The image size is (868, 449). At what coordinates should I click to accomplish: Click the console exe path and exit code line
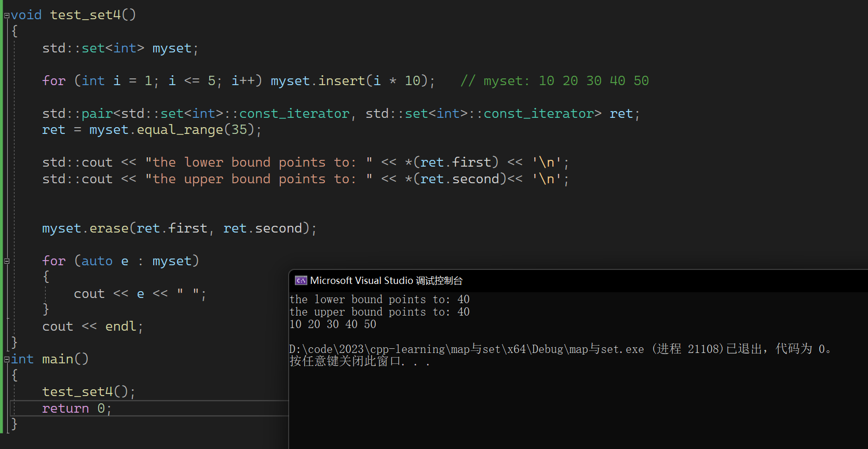point(561,349)
